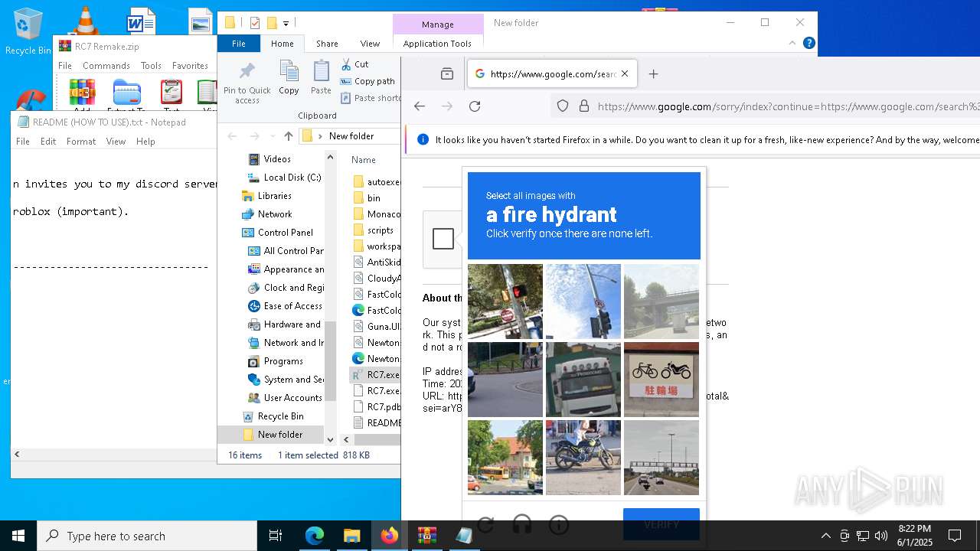Image resolution: width=980 pixels, height=551 pixels.
Task: Select the RC7.pdb file
Action: pyautogui.click(x=383, y=407)
